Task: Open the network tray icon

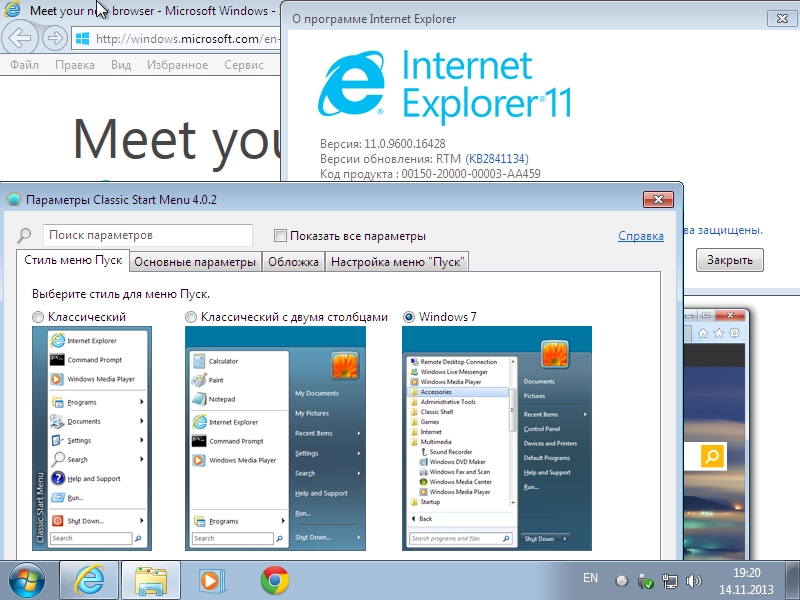Action: point(669,581)
